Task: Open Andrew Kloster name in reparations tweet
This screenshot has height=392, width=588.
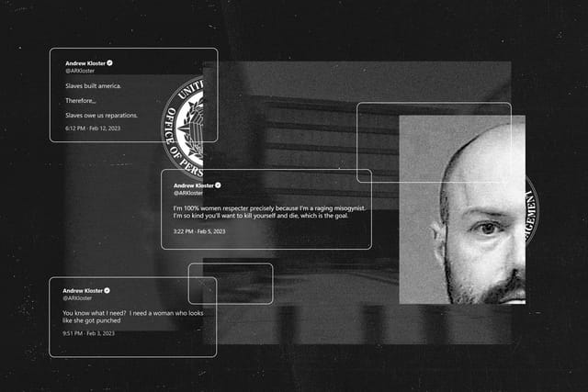Action: pyautogui.click(x=85, y=63)
